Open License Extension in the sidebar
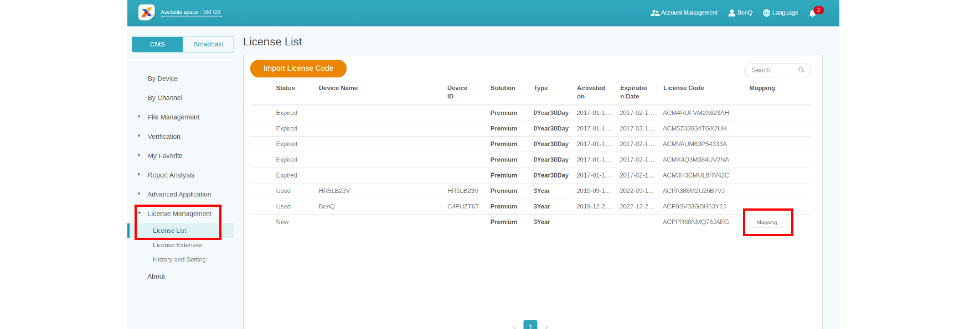The width and height of the screenshot is (980, 329). coord(178,245)
